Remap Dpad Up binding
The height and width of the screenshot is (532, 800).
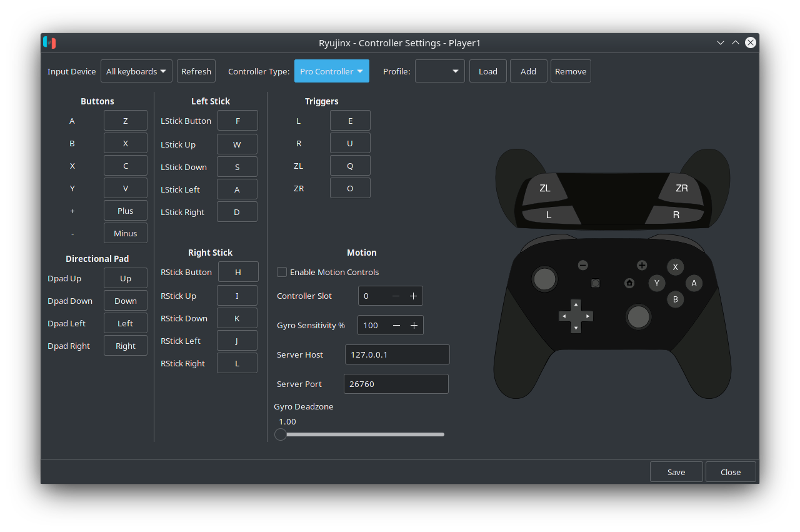(x=125, y=278)
